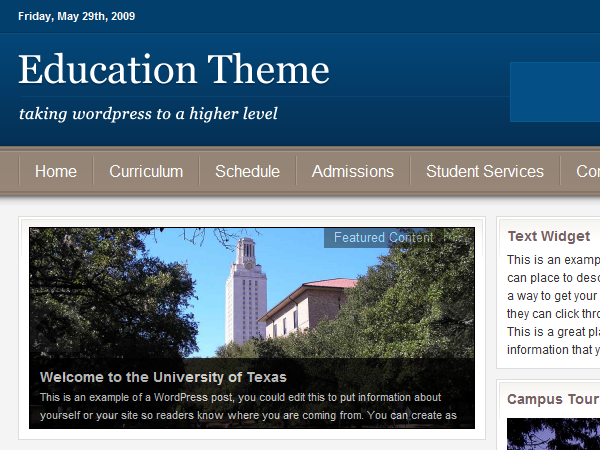Click the Text Widget heading
This screenshot has height=450, width=600.
tap(549, 236)
